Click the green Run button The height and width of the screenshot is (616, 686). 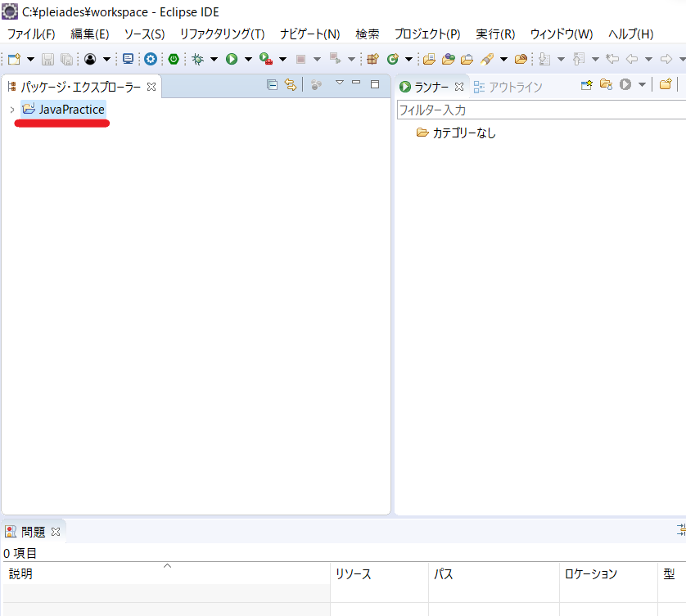232,59
